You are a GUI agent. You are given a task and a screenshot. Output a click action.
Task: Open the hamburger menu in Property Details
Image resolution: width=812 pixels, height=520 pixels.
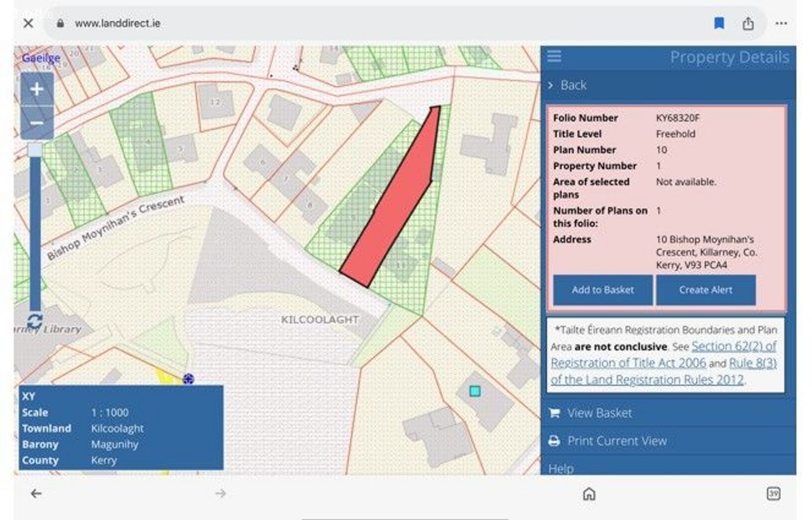click(554, 57)
